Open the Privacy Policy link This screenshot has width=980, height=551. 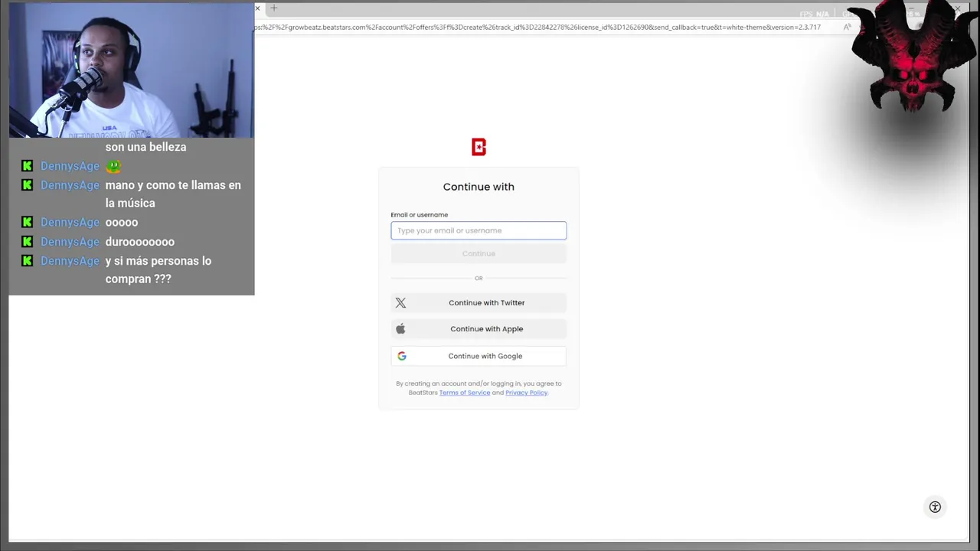526,393
